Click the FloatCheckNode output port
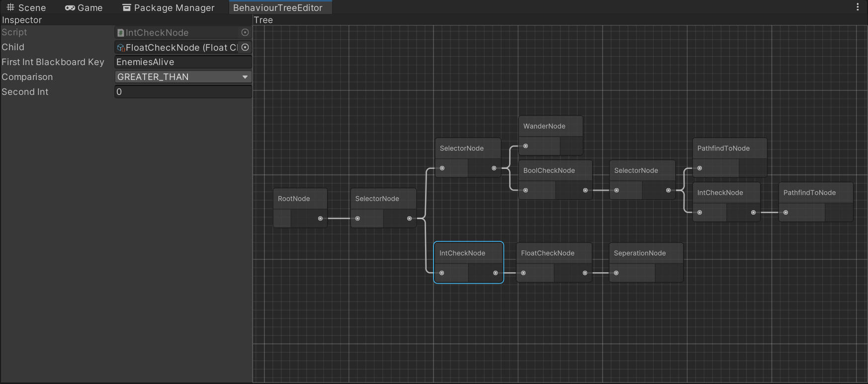The height and width of the screenshot is (384, 868). pyautogui.click(x=585, y=273)
